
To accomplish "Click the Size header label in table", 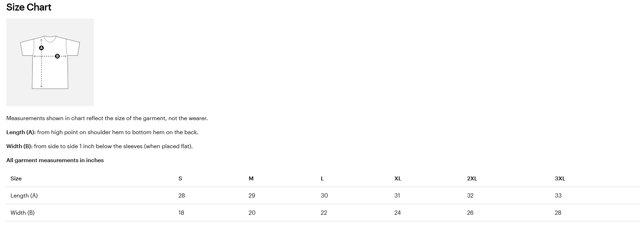I will click(16, 179).
